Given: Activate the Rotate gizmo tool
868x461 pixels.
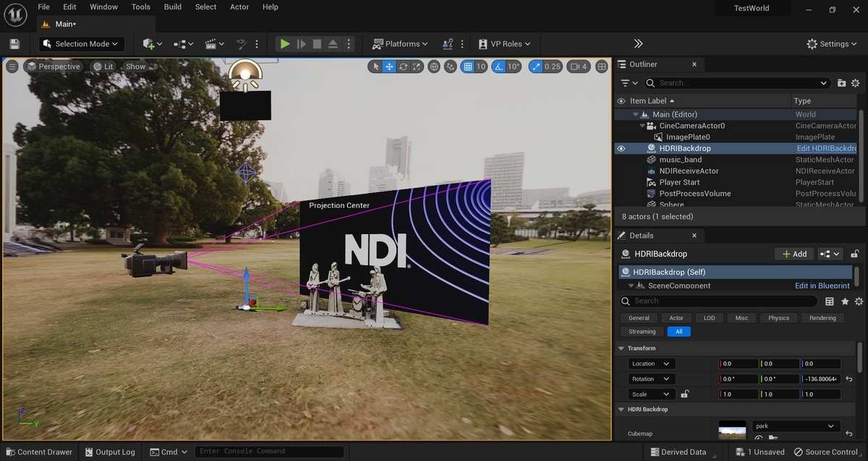Looking at the screenshot, I should [403, 66].
